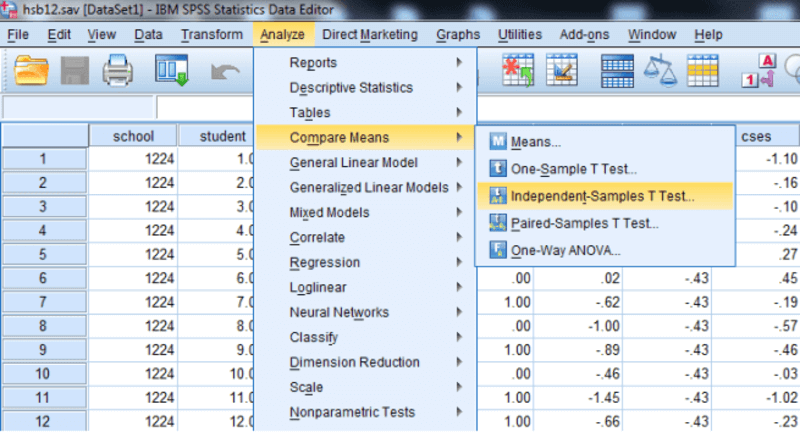Choose One-Sample T Test... entry
This screenshot has height=432, width=800.
point(605,168)
